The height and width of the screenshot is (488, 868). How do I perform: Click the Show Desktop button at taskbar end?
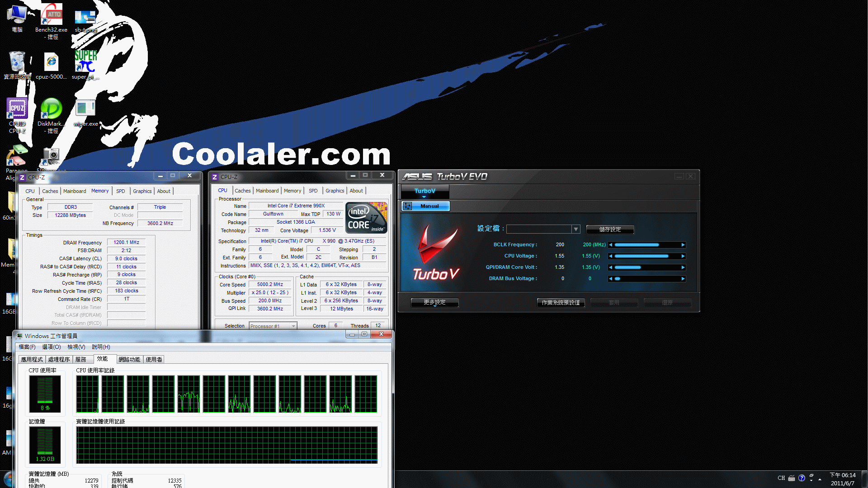point(865,479)
